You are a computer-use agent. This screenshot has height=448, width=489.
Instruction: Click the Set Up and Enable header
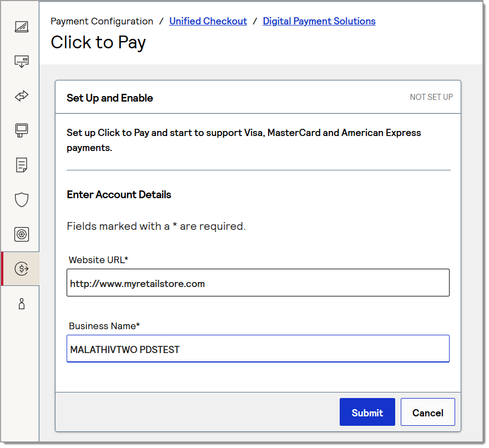tap(110, 98)
